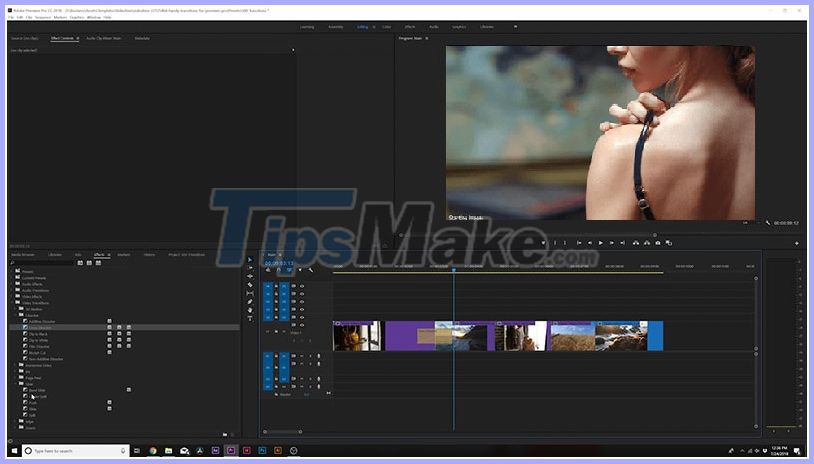Click the Lift button
The image size is (814, 464).
coord(635,243)
